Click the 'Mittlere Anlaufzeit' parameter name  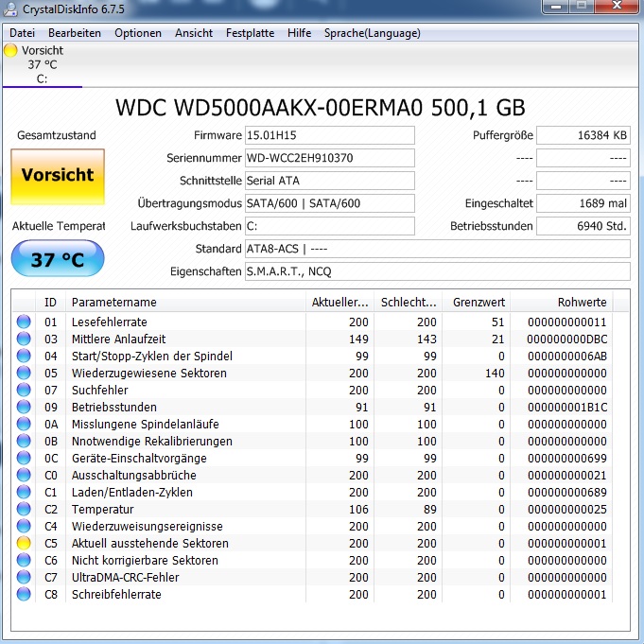tap(118, 339)
